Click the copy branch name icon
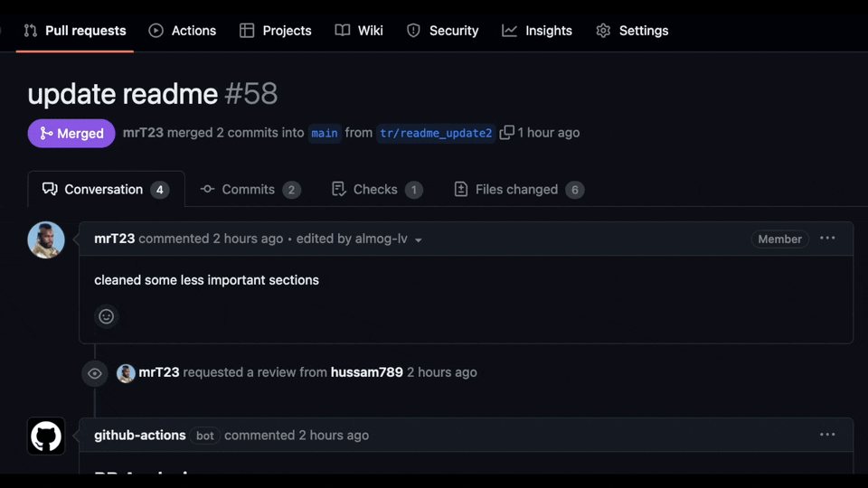The width and height of the screenshot is (868, 488). [507, 133]
